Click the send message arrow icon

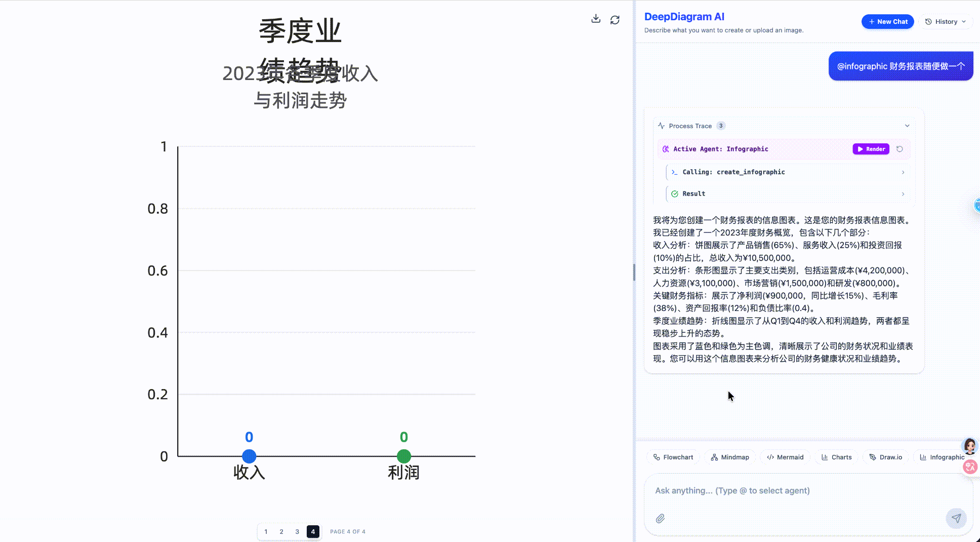point(956,518)
